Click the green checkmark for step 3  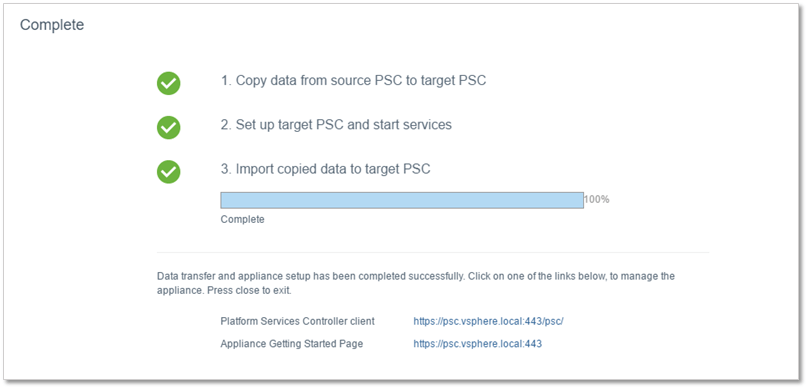pyautogui.click(x=169, y=172)
